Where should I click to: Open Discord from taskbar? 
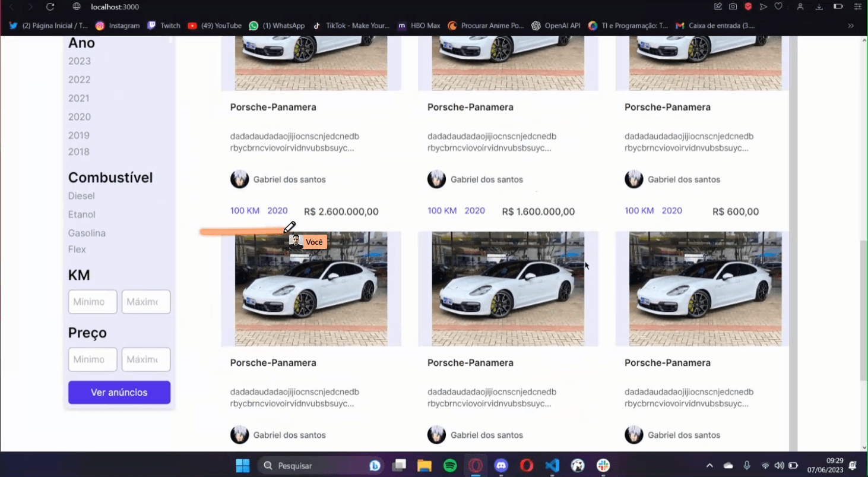(x=501, y=465)
